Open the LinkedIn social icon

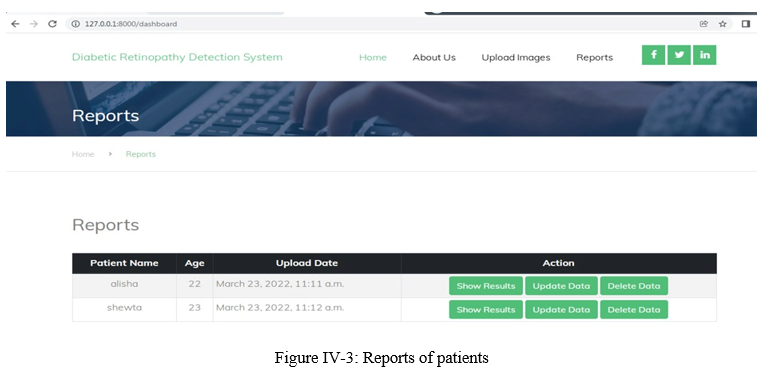(705, 55)
